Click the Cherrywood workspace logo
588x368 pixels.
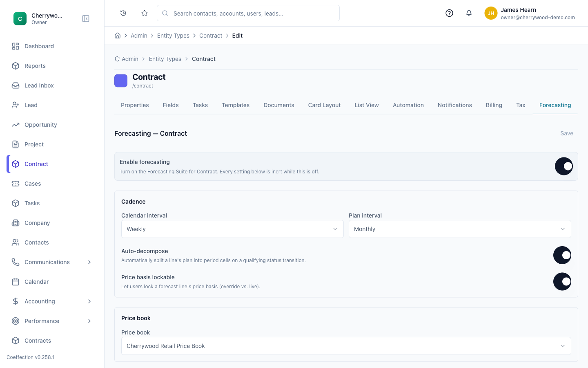[20, 19]
